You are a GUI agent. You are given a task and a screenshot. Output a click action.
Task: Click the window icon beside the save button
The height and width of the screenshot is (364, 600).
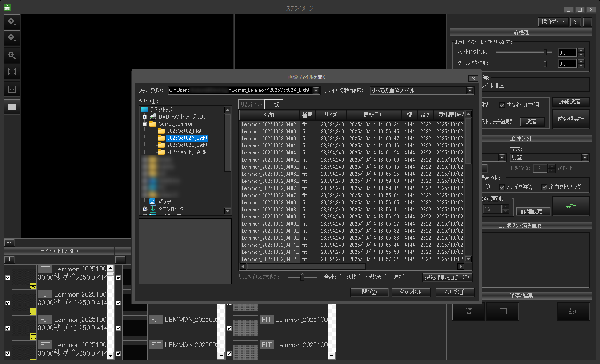[503, 311]
